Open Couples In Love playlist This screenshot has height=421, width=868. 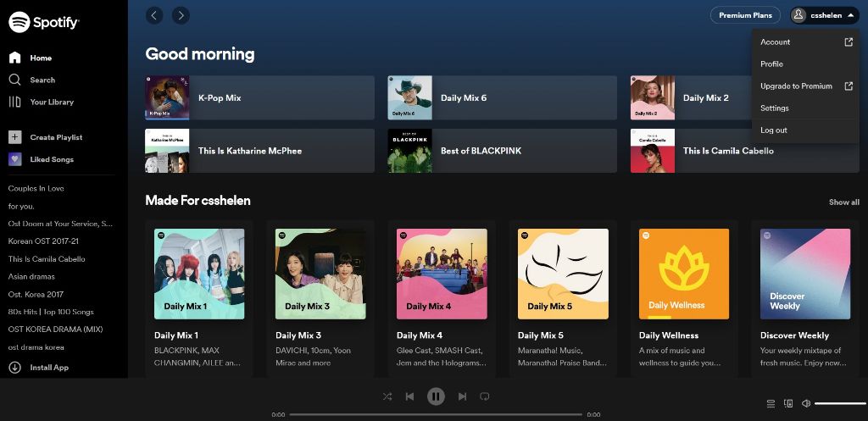[x=36, y=189]
